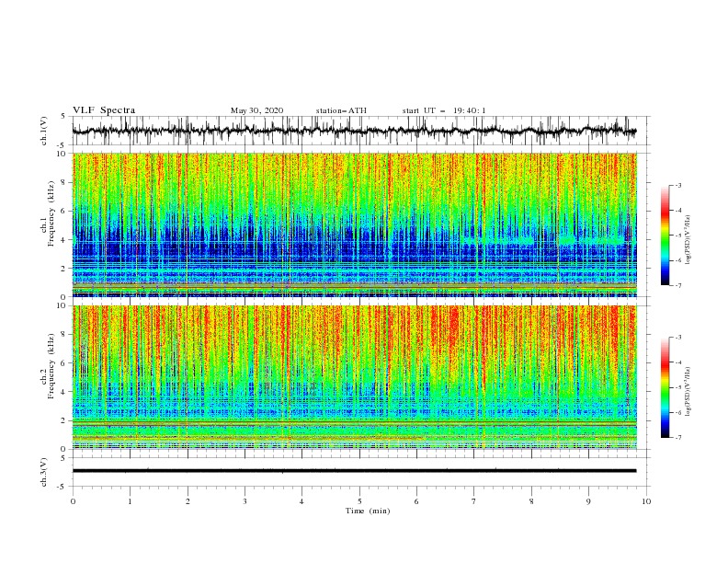Viewport: 728px width, 563px height.
Task: Click the "station=ATH" label
Action: 341,110
